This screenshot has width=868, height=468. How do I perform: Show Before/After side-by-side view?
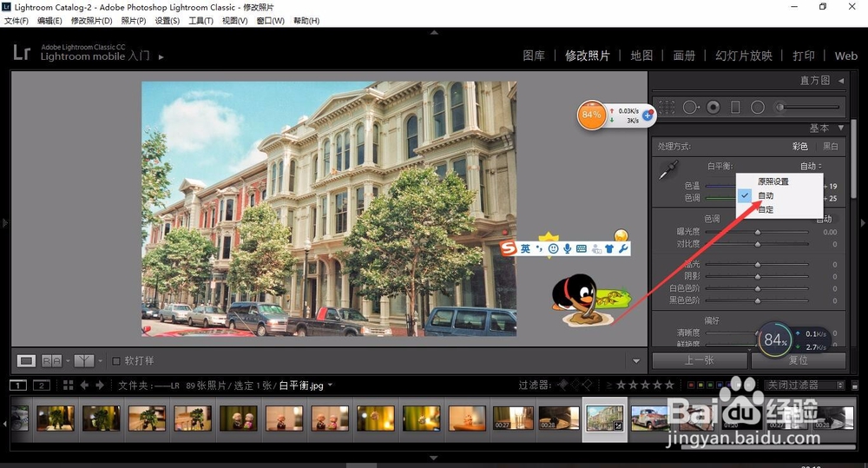click(51, 361)
